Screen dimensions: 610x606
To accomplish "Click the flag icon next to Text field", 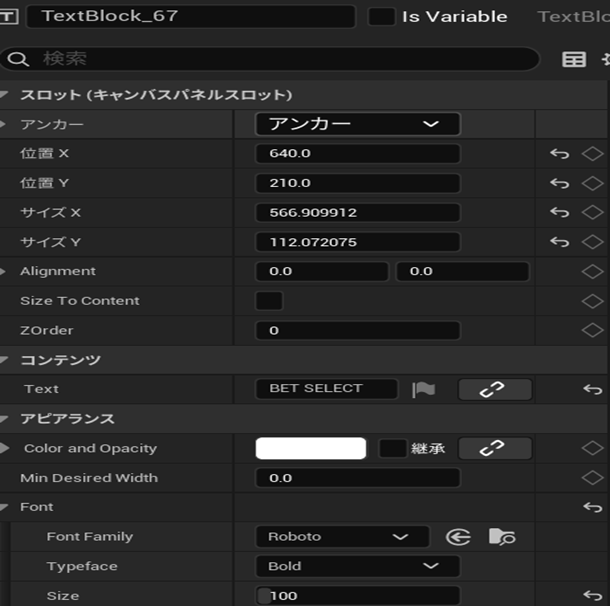I will 425,389.
